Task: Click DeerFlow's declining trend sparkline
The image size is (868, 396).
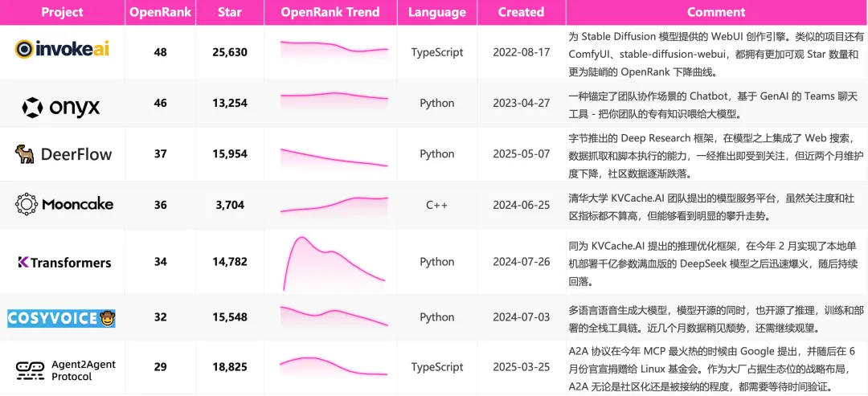Action: click(334, 157)
